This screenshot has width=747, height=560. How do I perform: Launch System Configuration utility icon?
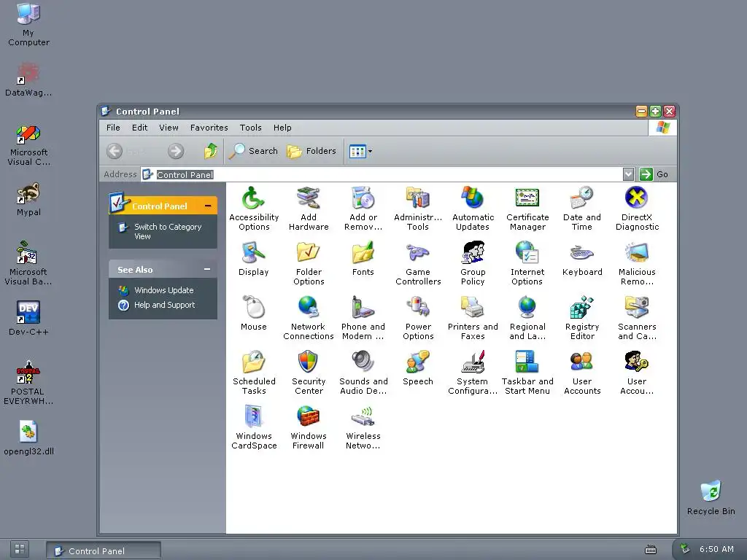[473, 373]
